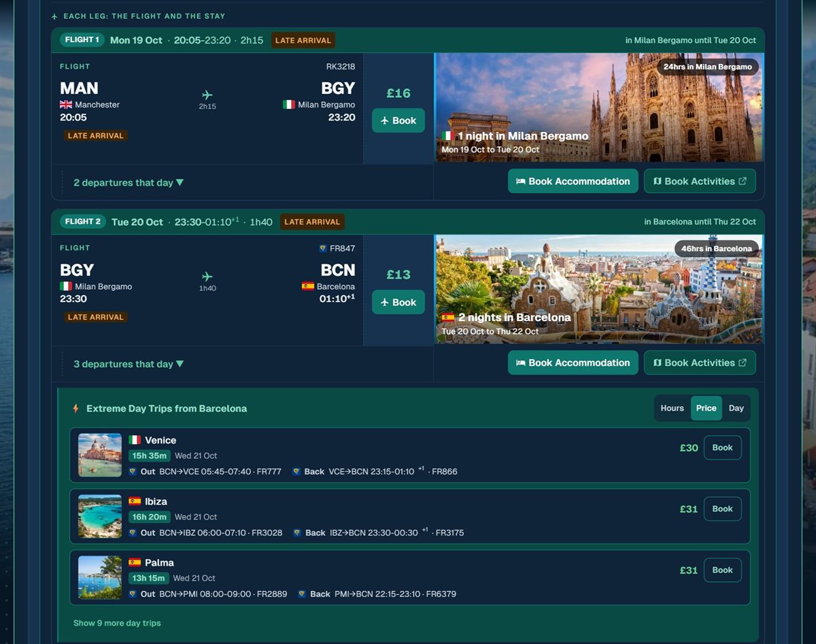Book the £13 Bergamo to Barcelona flight
The height and width of the screenshot is (644, 816).
[398, 302]
